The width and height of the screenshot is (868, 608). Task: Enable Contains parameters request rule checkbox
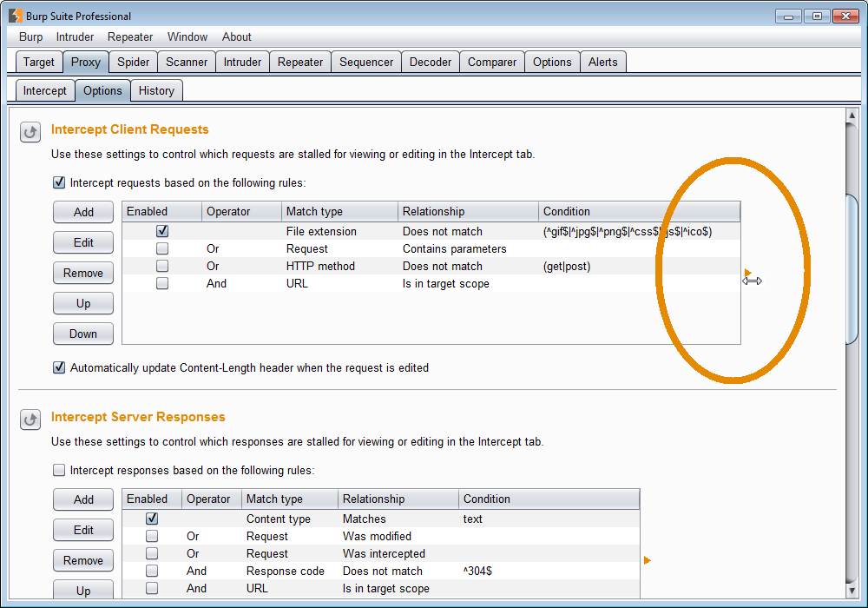162,248
